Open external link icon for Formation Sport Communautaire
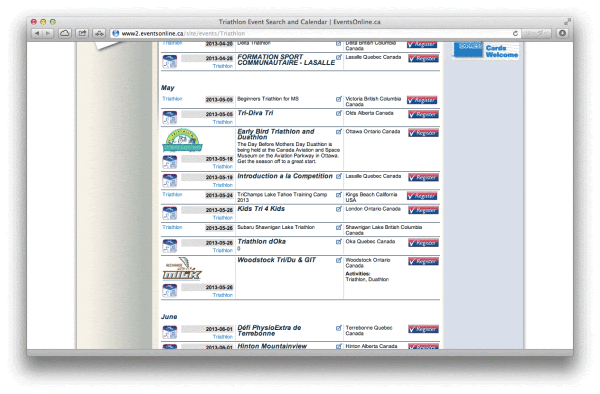Viewport: 600px width, 394px height. pyautogui.click(x=339, y=57)
